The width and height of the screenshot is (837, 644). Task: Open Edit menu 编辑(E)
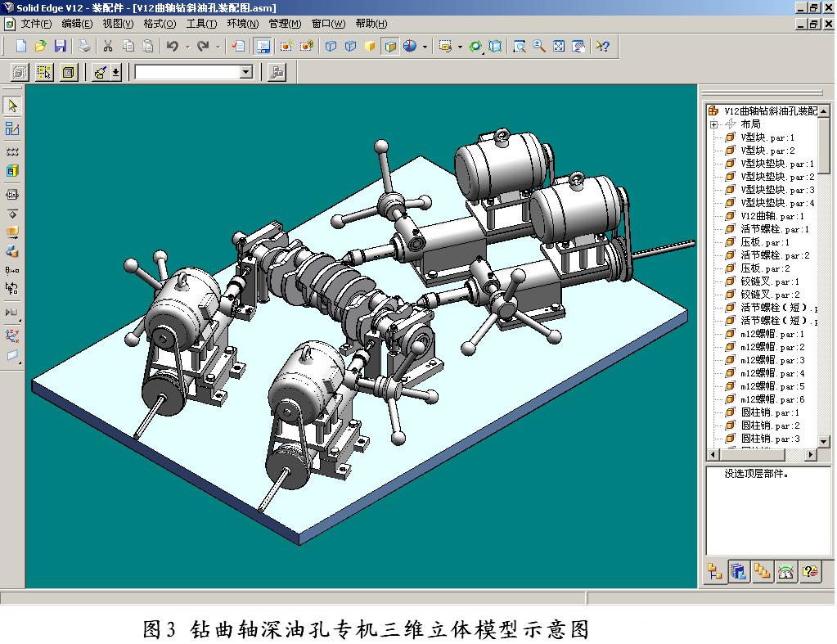coord(77,24)
